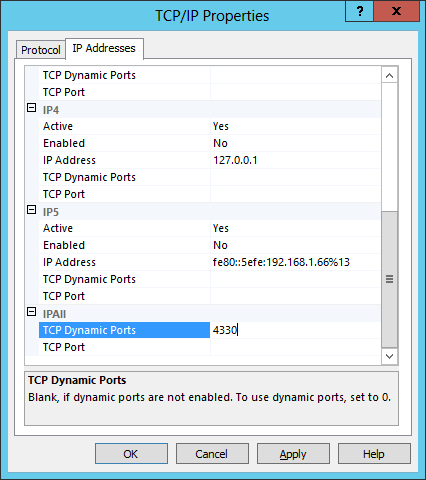Edit the IPAll TCP Dynamic Ports value
Viewport: 426px width, 480px height.
295,330
